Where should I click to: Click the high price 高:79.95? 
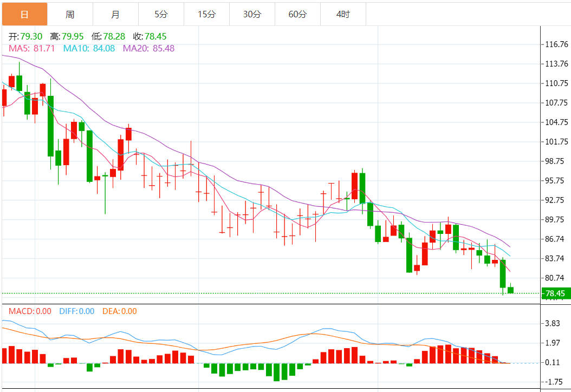[67, 36]
